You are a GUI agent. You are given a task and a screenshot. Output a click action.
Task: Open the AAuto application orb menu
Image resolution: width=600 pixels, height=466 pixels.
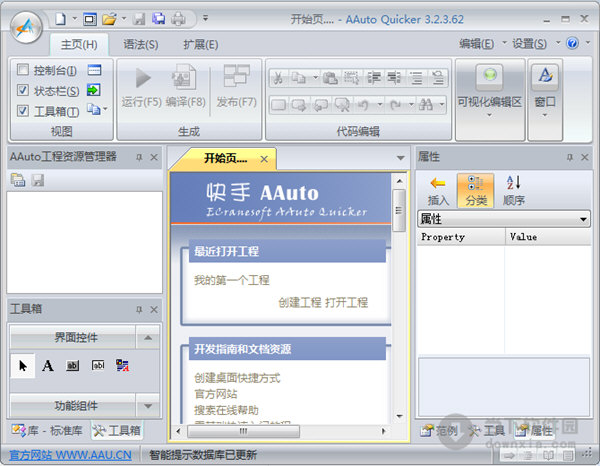[x=26, y=27]
